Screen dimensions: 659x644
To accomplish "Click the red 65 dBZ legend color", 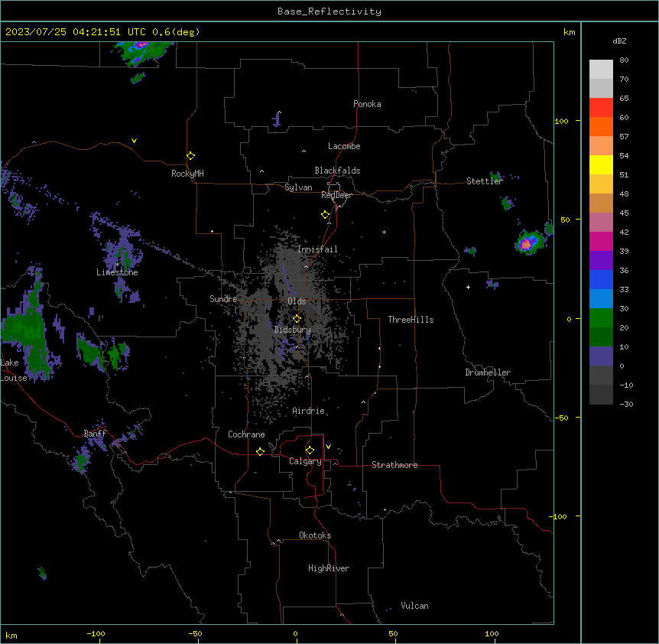I will coord(601,107).
